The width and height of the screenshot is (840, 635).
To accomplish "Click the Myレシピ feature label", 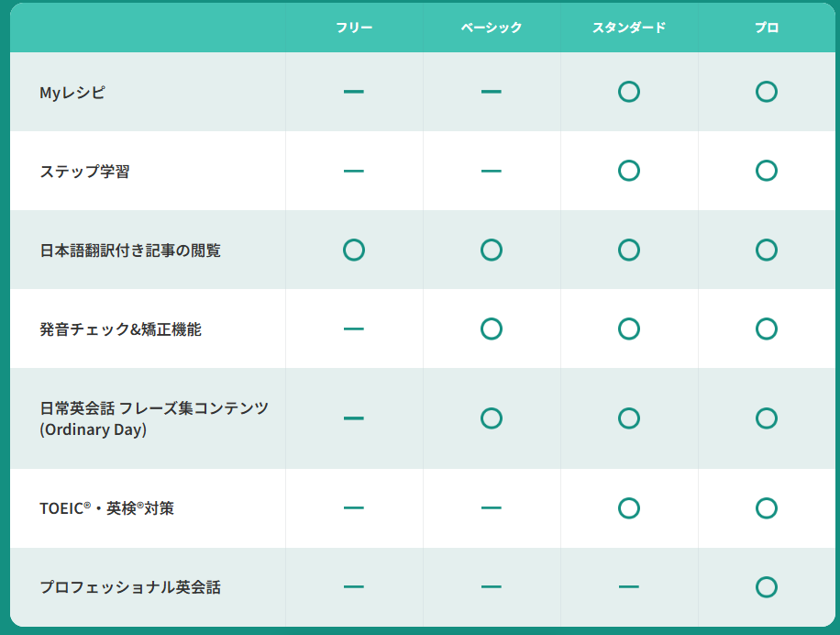I will [72, 93].
